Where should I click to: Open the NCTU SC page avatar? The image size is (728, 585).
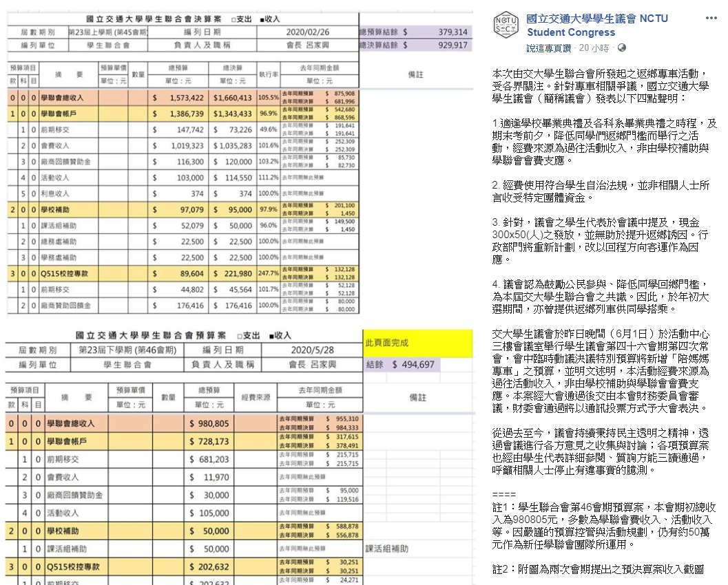coord(506,25)
